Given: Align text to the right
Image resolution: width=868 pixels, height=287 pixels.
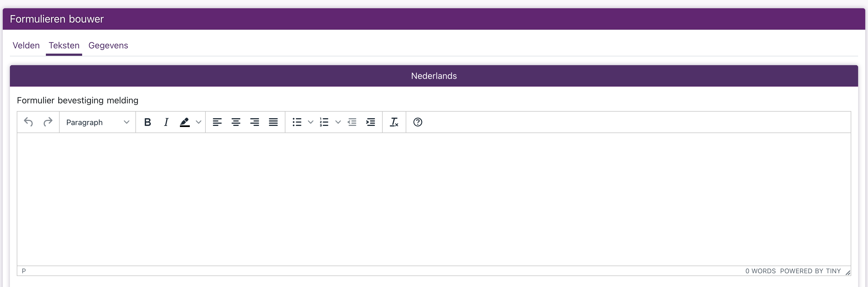Looking at the screenshot, I should (255, 122).
